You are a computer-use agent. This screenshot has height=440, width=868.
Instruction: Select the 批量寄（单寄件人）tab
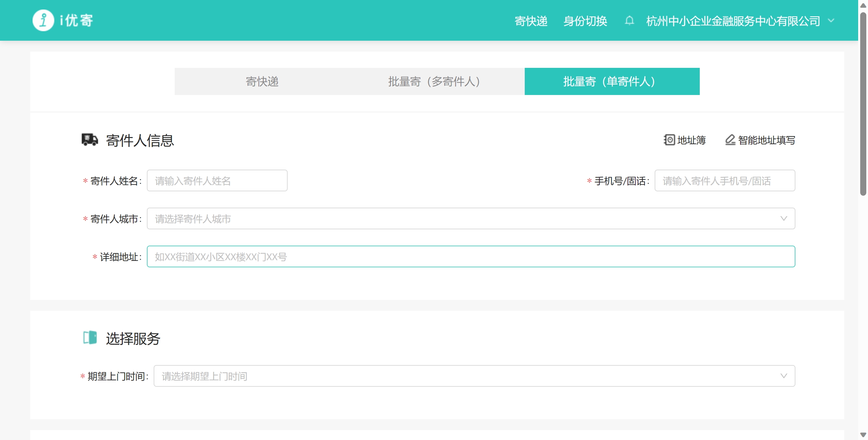point(612,81)
